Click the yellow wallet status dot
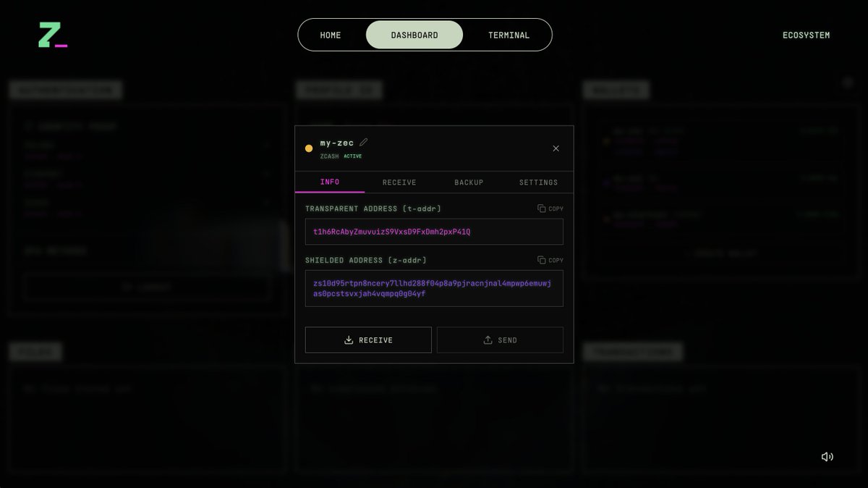868x488 pixels. [x=309, y=148]
